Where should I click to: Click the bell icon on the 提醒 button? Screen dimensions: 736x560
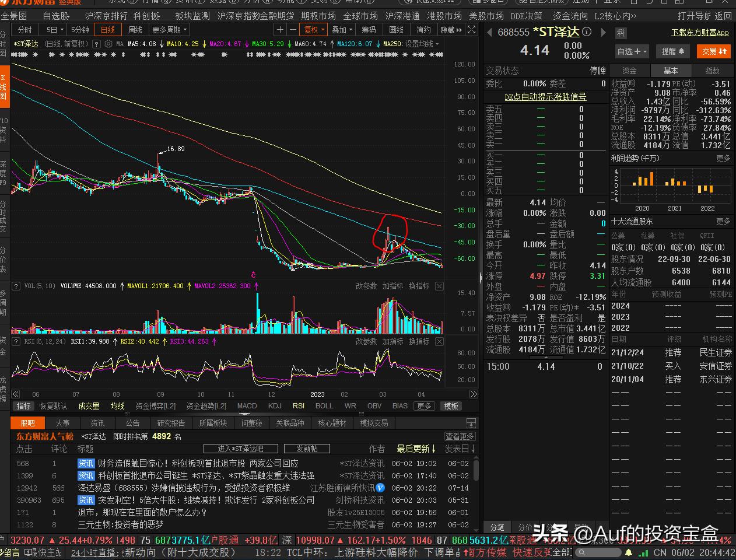(682, 51)
